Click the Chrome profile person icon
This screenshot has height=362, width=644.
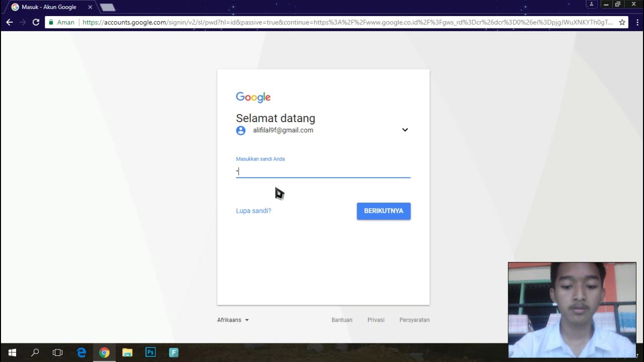[x=592, y=4]
